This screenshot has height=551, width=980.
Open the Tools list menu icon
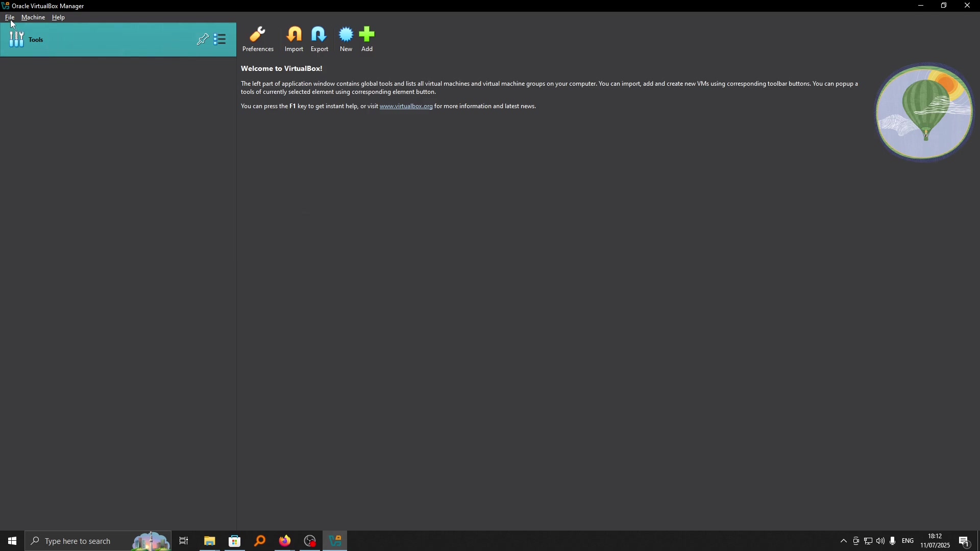click(220, 40)
